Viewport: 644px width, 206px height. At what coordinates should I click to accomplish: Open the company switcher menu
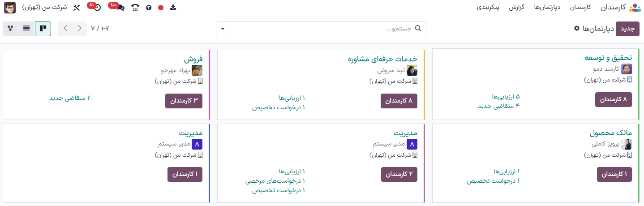coord(44,8)
